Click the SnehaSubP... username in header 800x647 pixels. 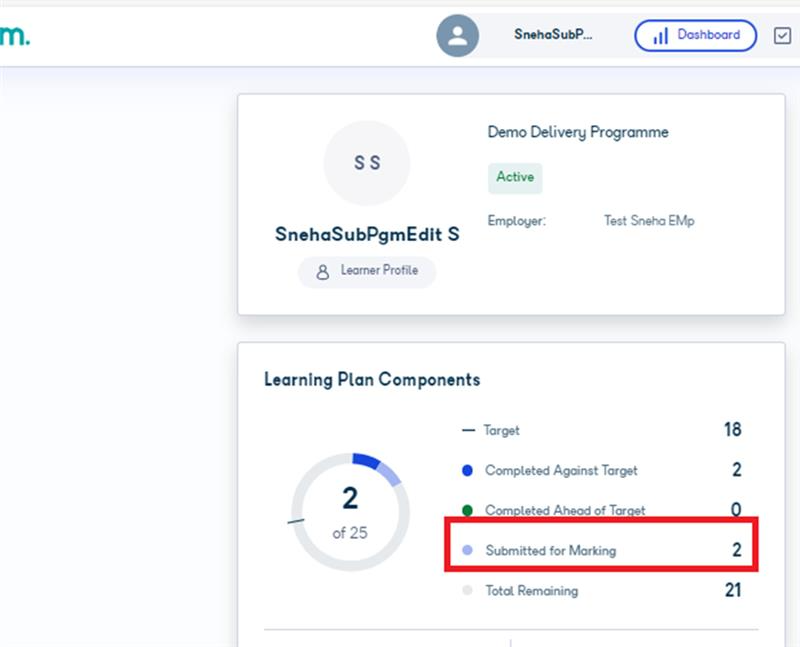click(x=553, y=35)
